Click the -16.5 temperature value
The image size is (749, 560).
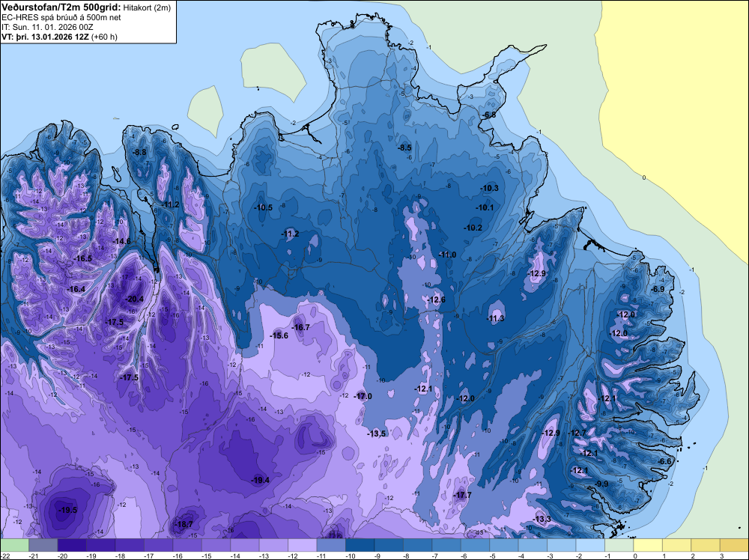coord(82,258)
